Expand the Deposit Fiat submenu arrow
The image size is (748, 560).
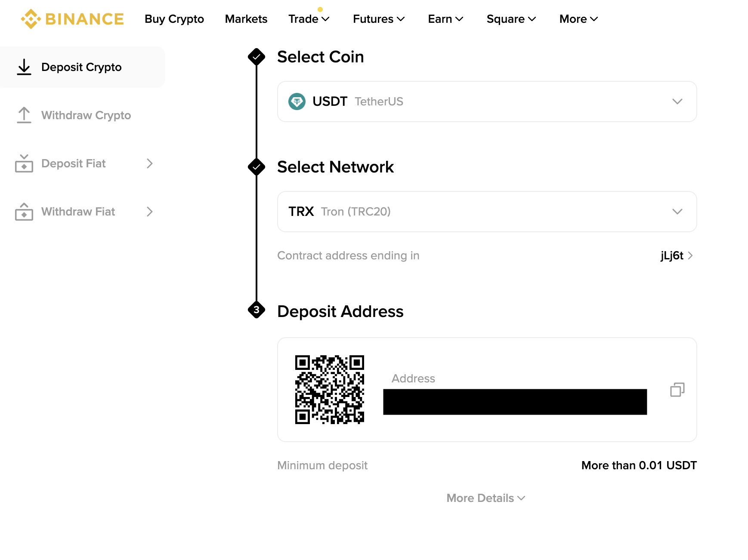coord(149,163)
